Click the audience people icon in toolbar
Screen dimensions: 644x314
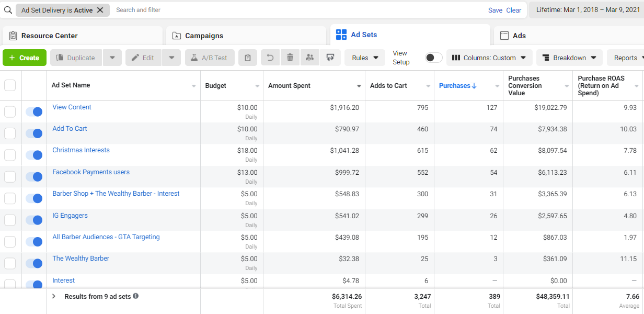(310, 58)
